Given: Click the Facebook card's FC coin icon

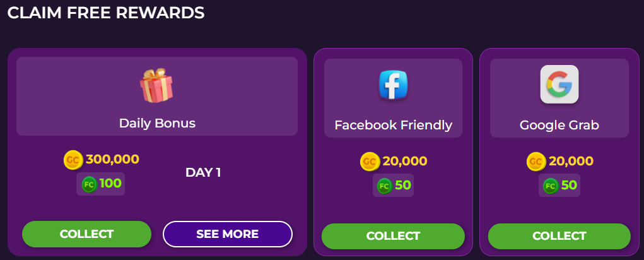Looking at the screenshot, I should 385,186.
